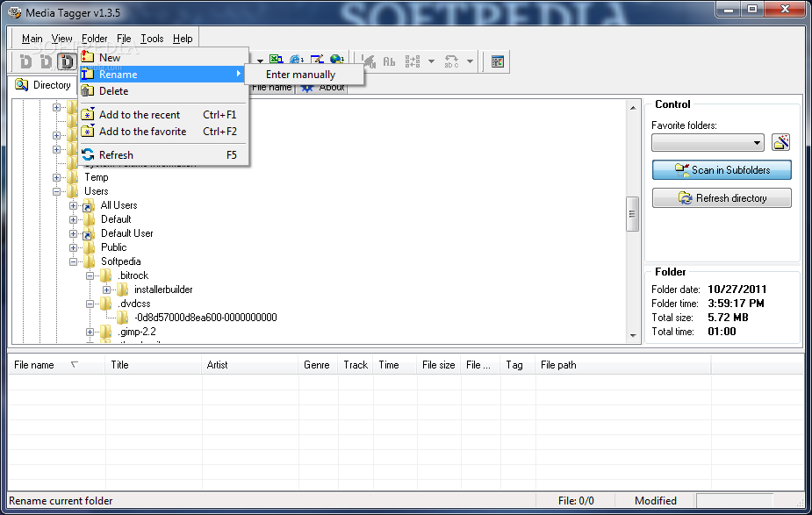Choose Delete in the Folder menu
Image resolution: width=812 pixels, height=515 pixels.
(x=162, y=91)
